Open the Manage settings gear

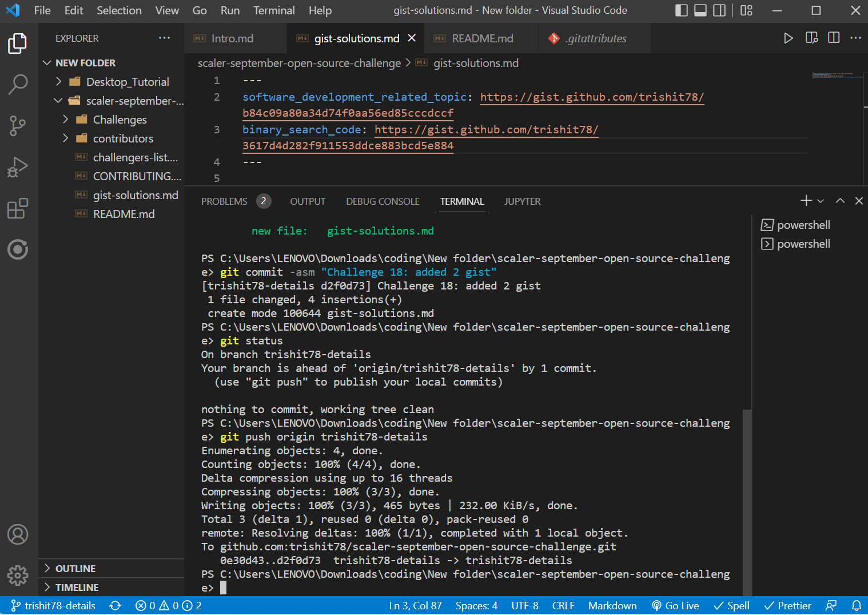18,575
